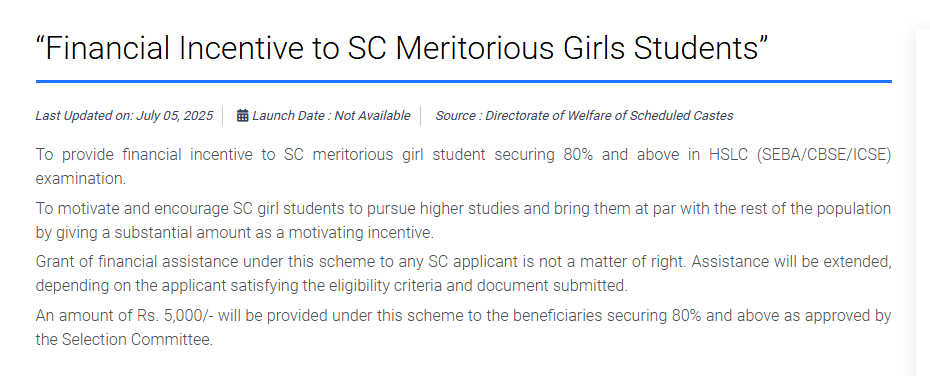The image size is (930, 376).
Task: Click the paragraph on motivating SC girl students
Action: 463,221
